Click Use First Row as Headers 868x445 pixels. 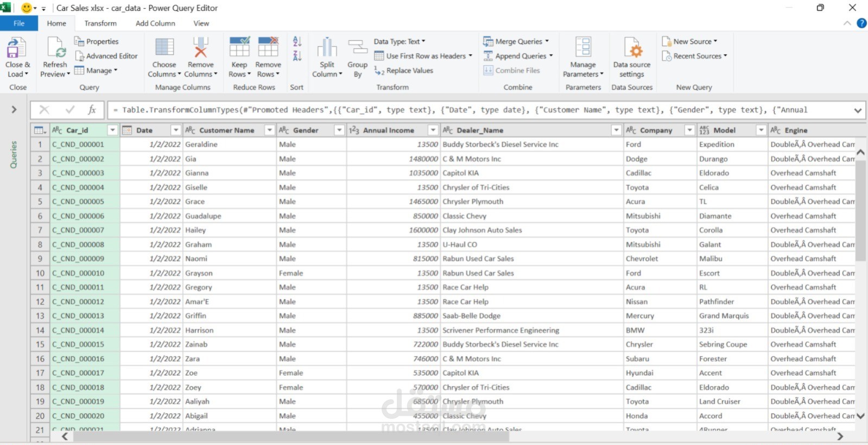(x=423, y=56)
